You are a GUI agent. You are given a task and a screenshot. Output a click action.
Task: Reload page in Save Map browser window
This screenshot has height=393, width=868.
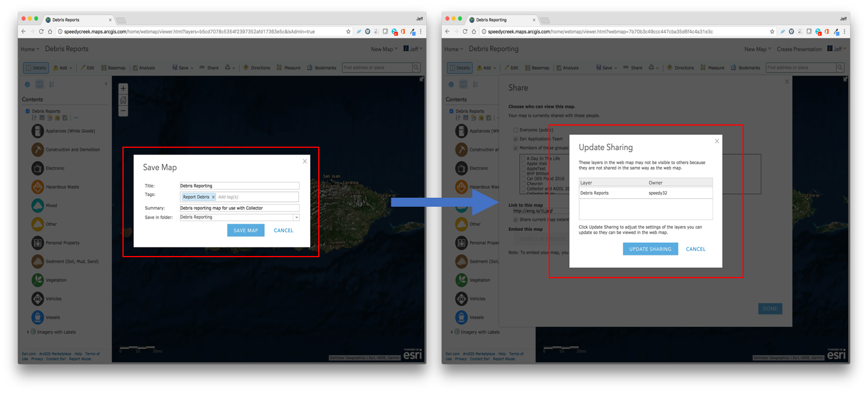41,31
